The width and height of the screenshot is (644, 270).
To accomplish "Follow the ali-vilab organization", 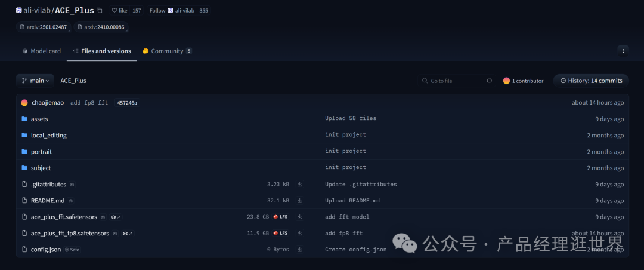I will (157, 11).
